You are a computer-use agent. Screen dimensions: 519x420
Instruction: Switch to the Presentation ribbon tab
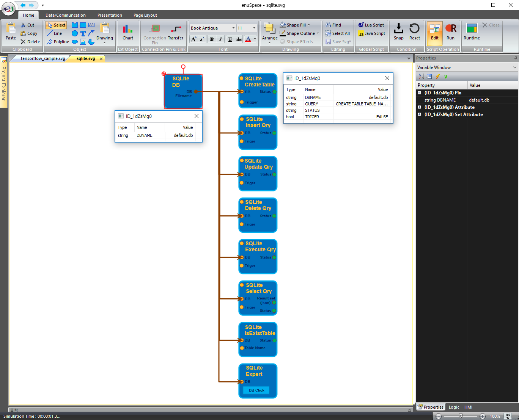tap(110, 15)
